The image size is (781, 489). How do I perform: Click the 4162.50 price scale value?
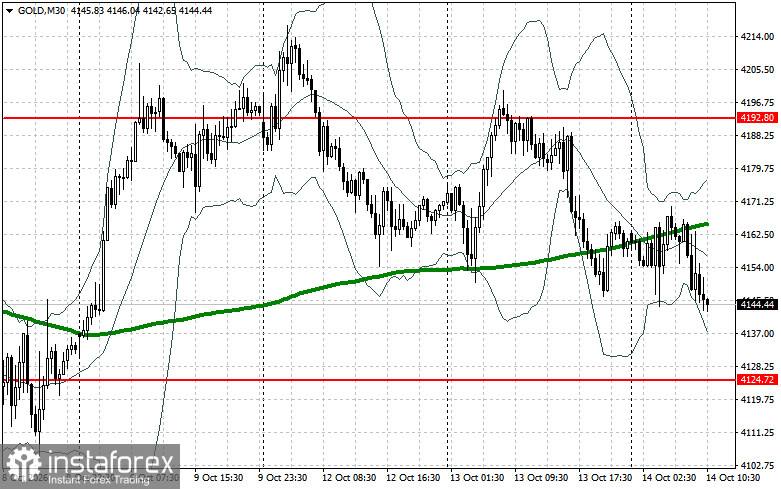point(757,235)
